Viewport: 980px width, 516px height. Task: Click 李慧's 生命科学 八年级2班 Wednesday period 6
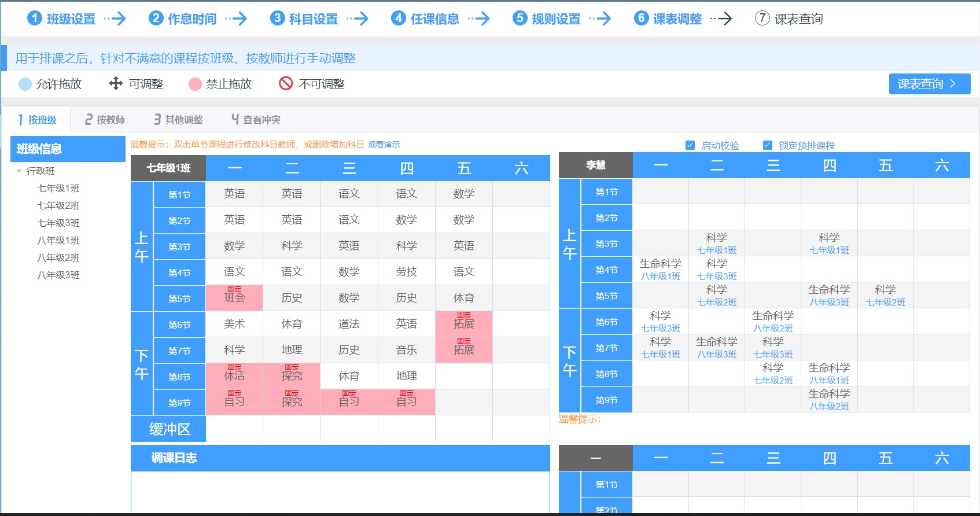pyautogui.click(x=773, y=322)
